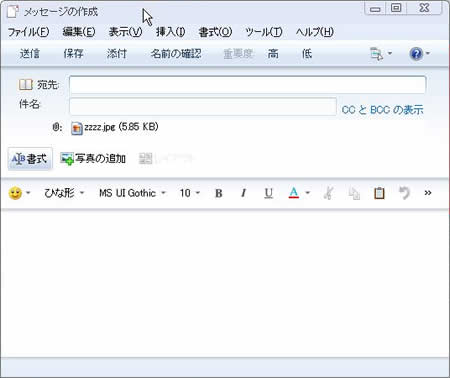Click the 宛先 recipient button
Screen dimensions: 450x378
tap(48, 85)
